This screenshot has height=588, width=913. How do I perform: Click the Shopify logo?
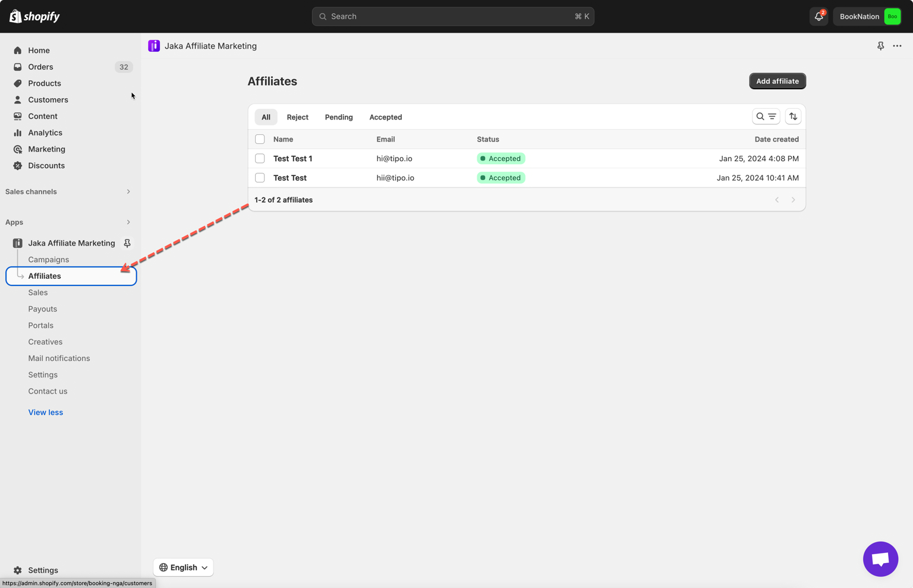tap(34, 17)
